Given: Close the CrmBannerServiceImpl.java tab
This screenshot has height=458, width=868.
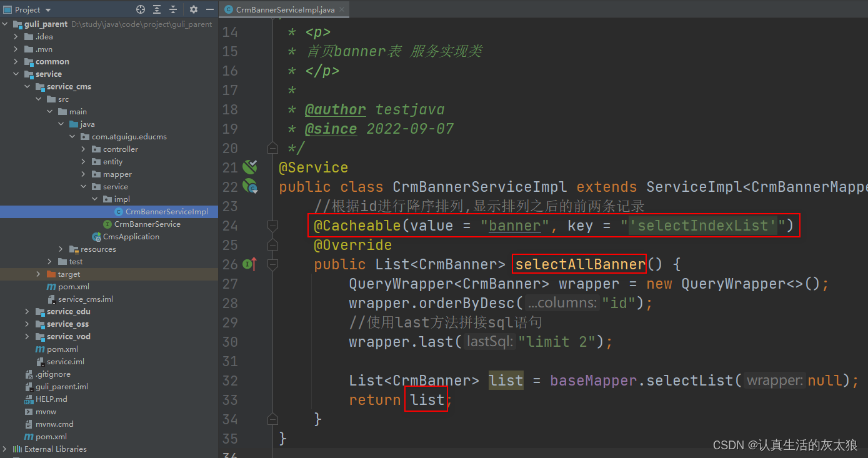Looking at the screenshot, I should pyautogui.click(x=341, y=9).
